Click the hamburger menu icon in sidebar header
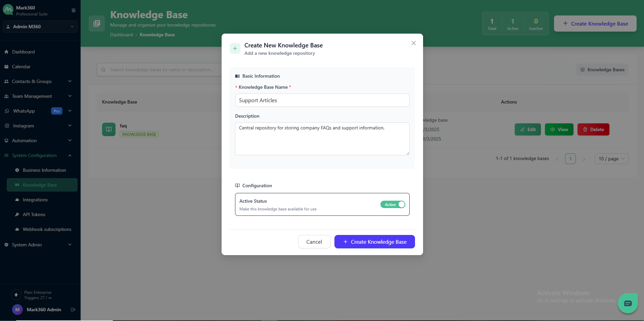The width and height of the screenshot is (644, 321). (x=73, y=10)
